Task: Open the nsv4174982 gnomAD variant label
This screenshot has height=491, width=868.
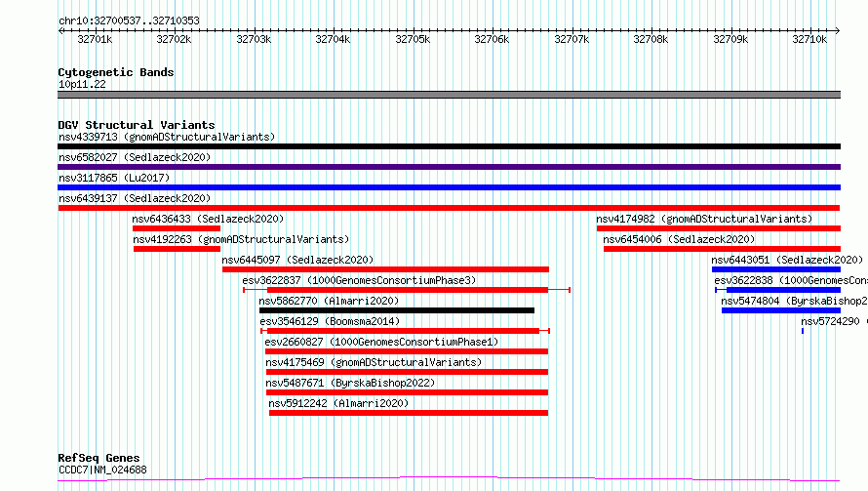Action: point(704,219)
